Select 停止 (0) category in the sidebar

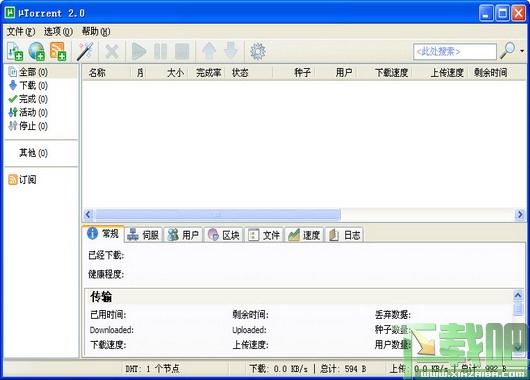28,126
